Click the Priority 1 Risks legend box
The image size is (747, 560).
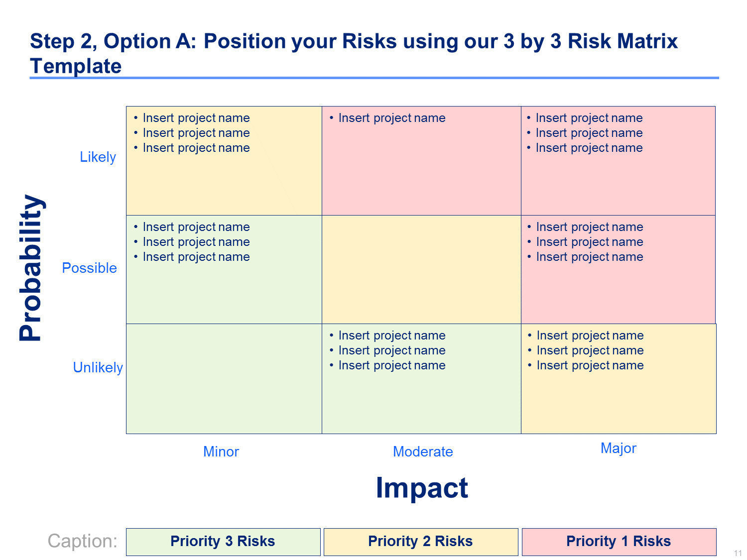pos(619,542)
